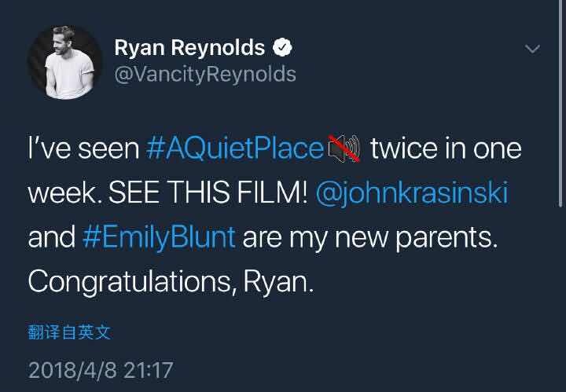Image resolution: width=566 pixels, height=392 pixels.
Task: Click the 'SEE THIS FILM!' text
Action: pyautogui.click(x=208, y=192)
